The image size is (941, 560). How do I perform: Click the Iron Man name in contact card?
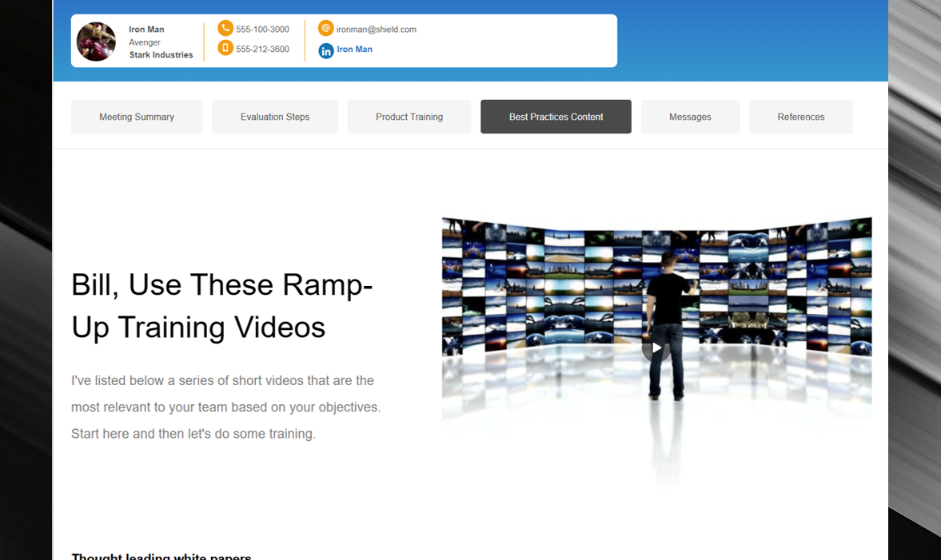146,30
